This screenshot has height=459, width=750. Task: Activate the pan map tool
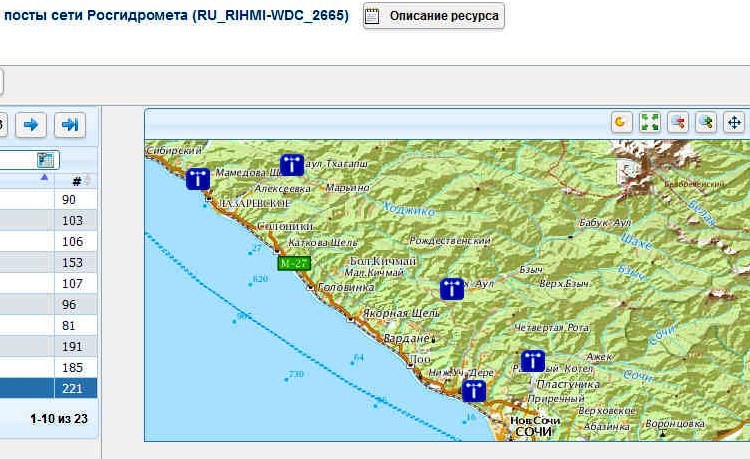[x=734, y=122]
